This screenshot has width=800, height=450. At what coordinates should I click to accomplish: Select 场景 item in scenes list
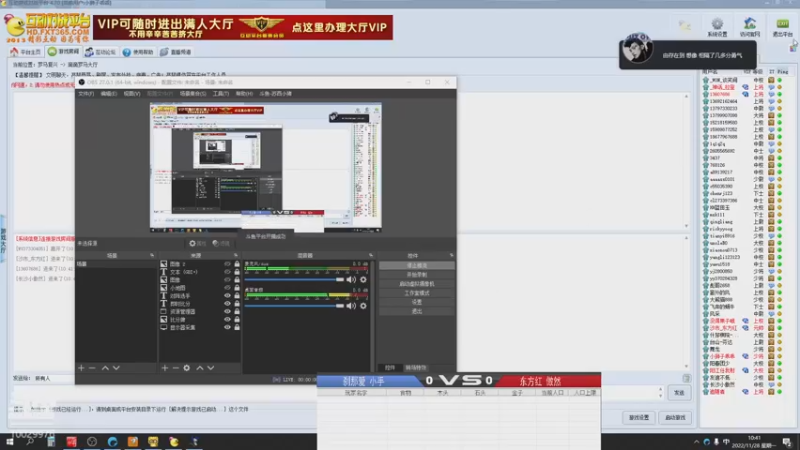click(x=116, y=264)
